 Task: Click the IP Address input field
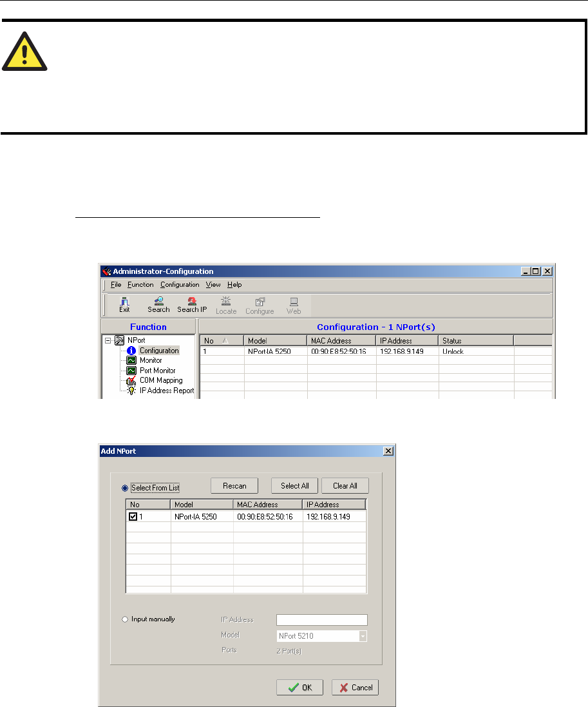pyautogui.click(x=322, y=619)
